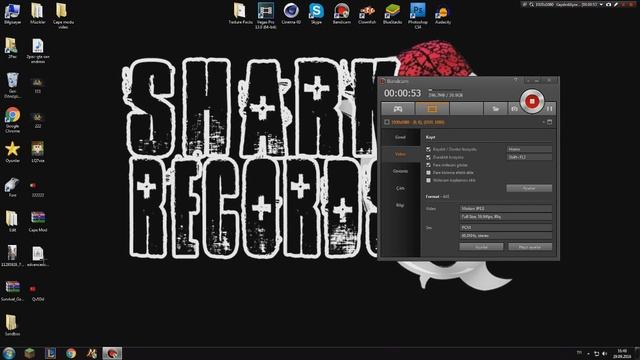Image resolution: width=640 pixels, height=360 pixels.
Task: Select Survival_Ga... archive on desktop
Action: coord(12,290)
